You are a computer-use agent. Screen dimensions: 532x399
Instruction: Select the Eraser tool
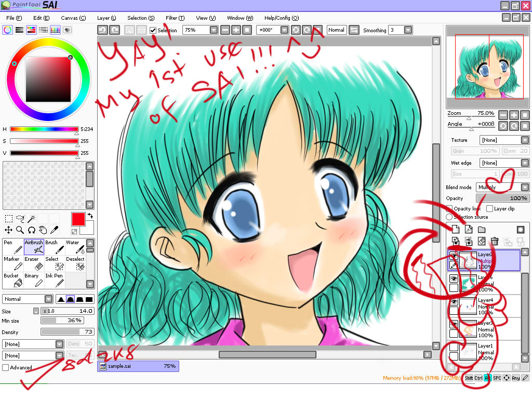[x=34, y=263]
